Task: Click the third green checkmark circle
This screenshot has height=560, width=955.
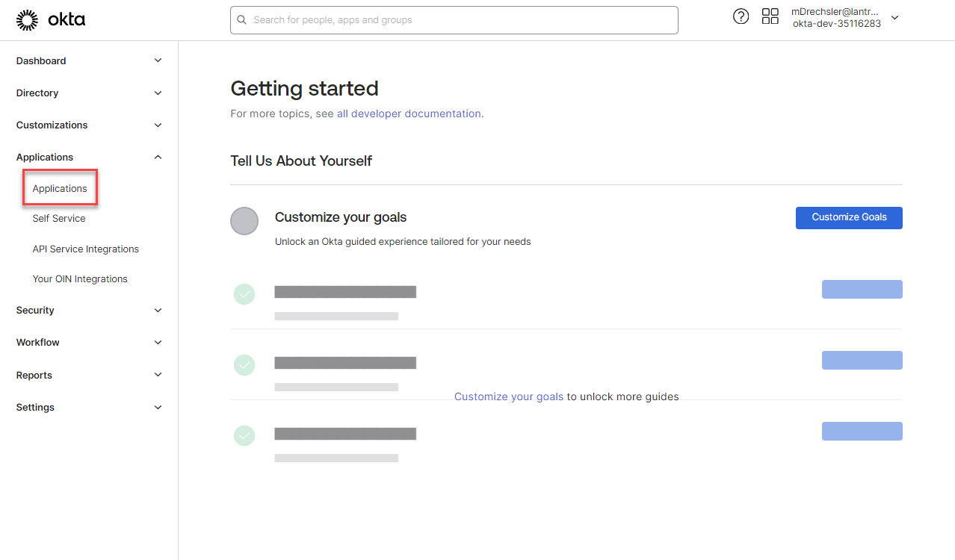Action: [244, 435]
